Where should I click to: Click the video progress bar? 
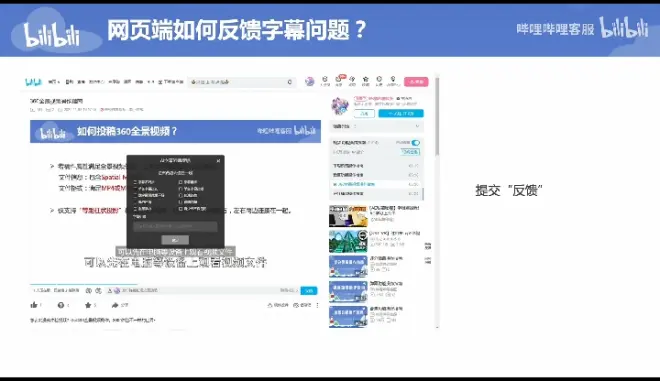click(175, 284)
